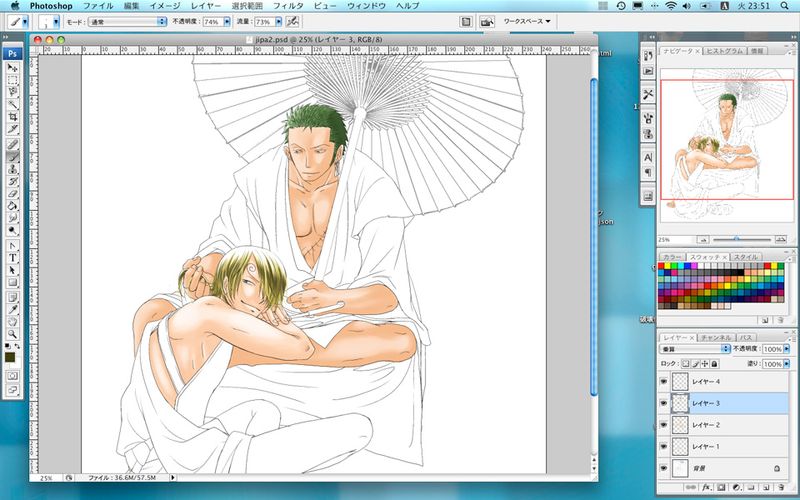Open the tool preset picker arrow

tap(25, 22)
